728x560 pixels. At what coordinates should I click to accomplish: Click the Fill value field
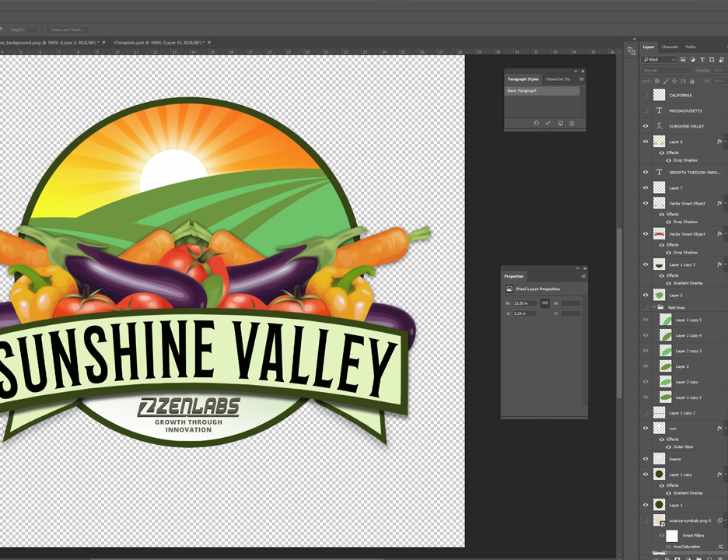718,81
